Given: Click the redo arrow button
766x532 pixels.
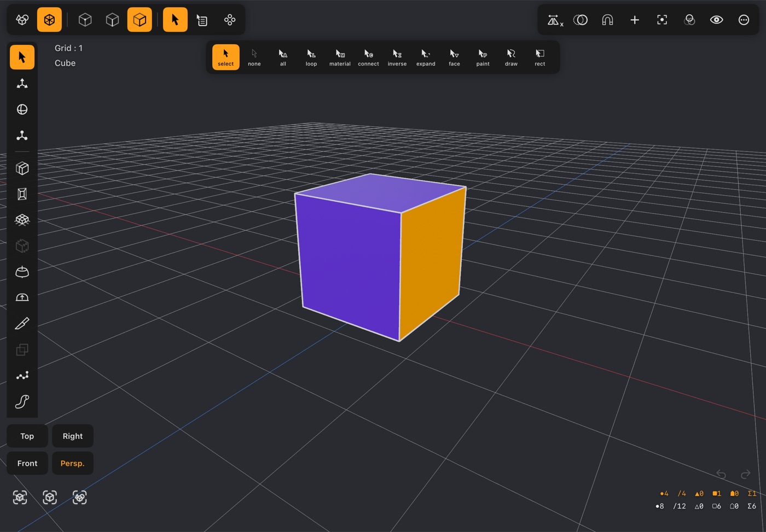Looking at the screenshot, I should pyautogui.click(x=745, y=474).
